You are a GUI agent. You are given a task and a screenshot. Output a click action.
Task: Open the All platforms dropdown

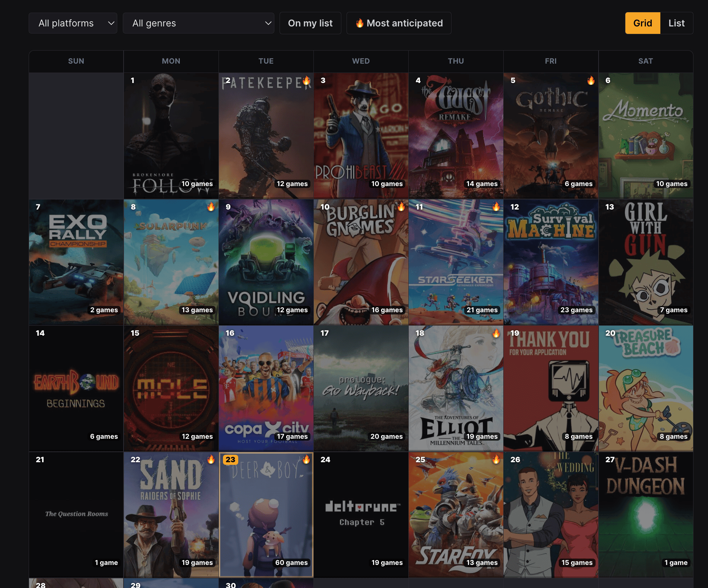point(73,23)
